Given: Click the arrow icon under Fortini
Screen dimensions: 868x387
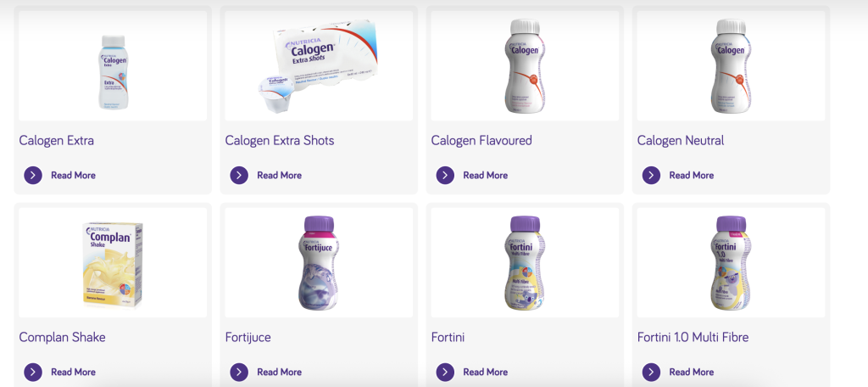Looking at the screenshot, I should coord(445,372).
